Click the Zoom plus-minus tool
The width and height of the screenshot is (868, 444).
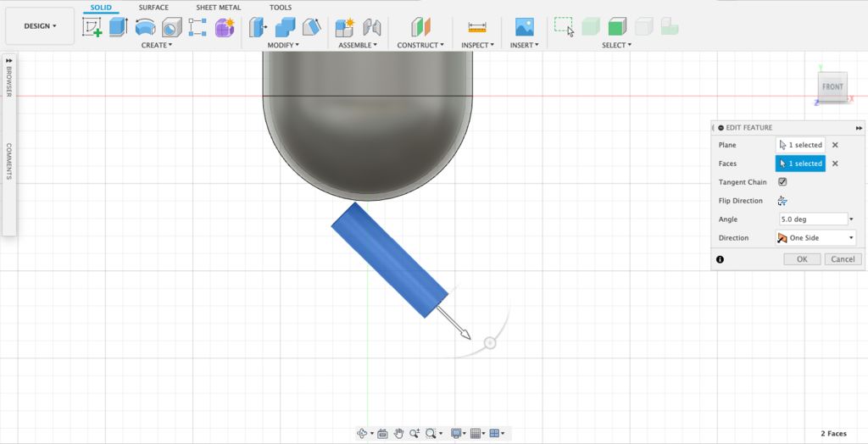(x=415, y=433)
